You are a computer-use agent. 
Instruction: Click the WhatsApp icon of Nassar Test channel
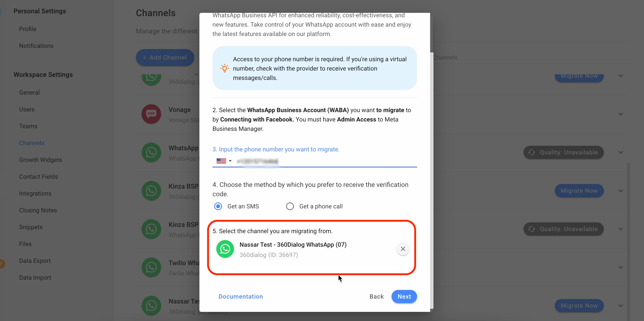[225, 249]
